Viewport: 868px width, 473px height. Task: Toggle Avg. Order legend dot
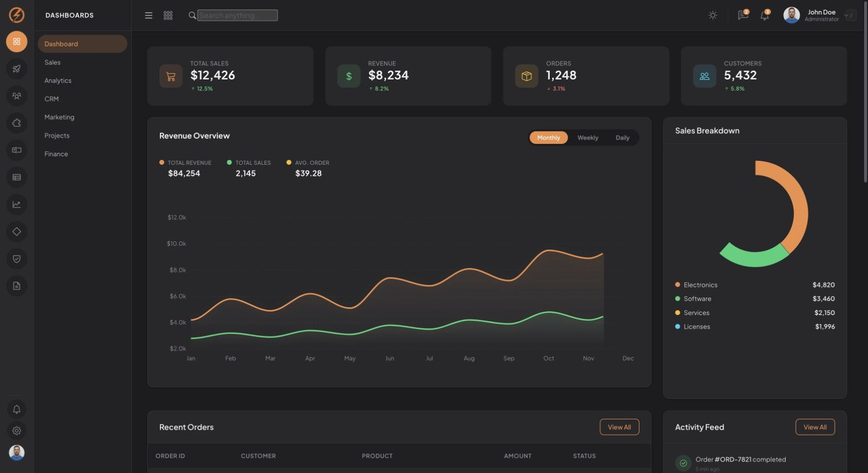(x=289, y=162)
